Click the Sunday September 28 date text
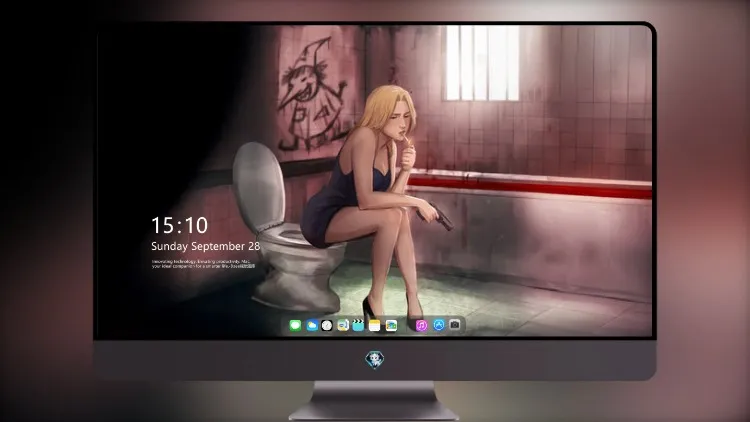This screenshot has width=750, height=422. pos(206,246)
